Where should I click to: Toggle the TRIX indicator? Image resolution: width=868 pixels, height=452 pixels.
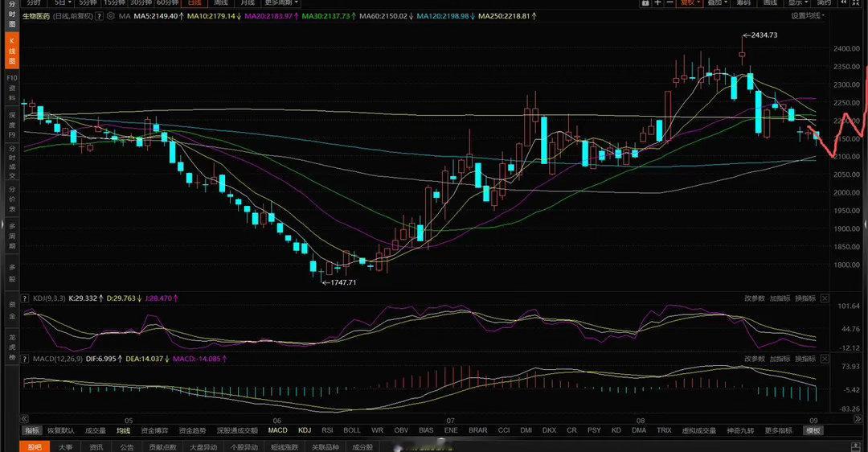pos(664,430)
